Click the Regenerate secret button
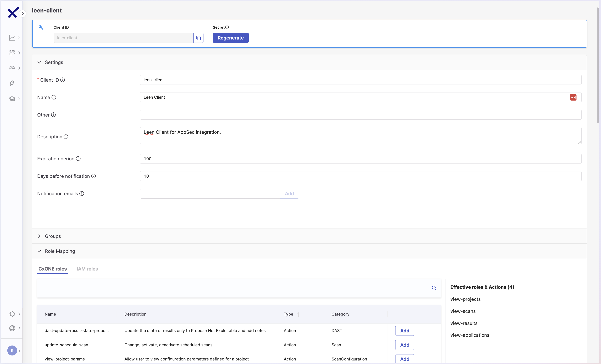The width and height of the screenshot is (601, 364). coord(230,38)
